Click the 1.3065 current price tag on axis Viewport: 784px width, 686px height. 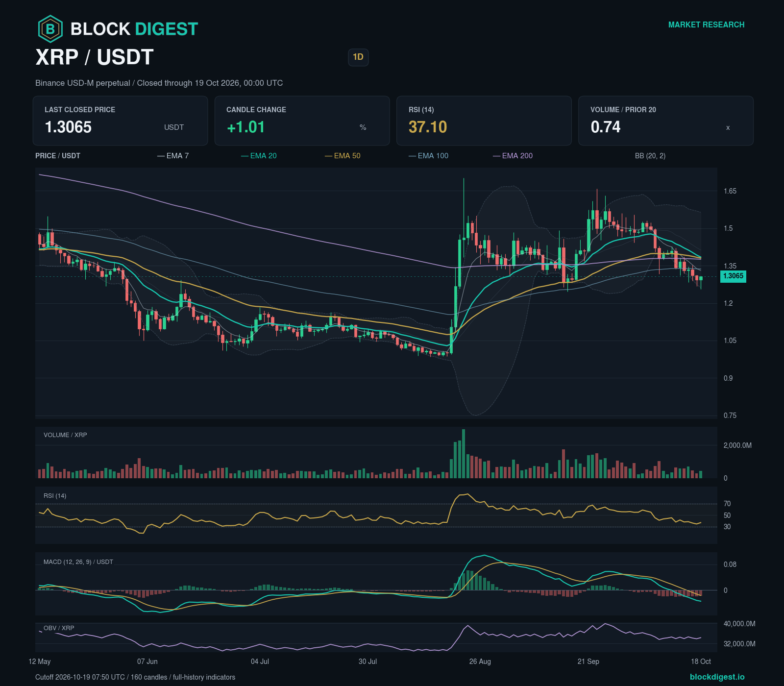pyautogui.click(x=733, y=276)
